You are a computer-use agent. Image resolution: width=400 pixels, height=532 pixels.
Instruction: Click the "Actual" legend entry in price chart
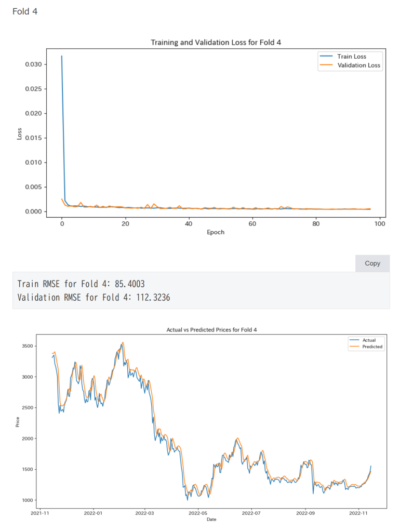(x=369, y=340)
